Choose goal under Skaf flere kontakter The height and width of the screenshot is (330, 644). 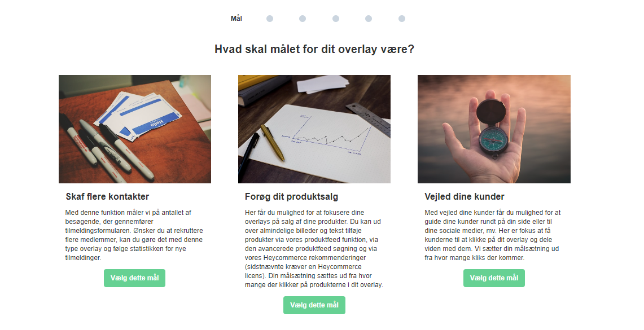(x=134, y=278)
